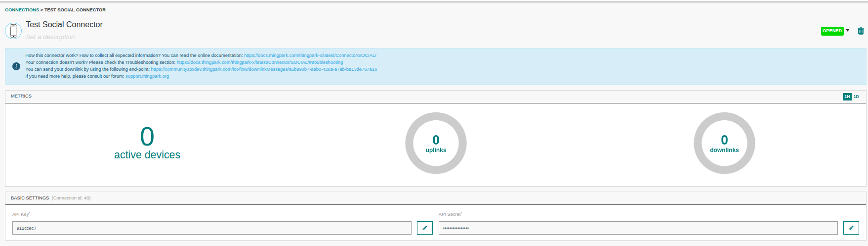Click the Test Social Connector title
The height and width of the screenshot is (246, 868).
tap(64, 25)
